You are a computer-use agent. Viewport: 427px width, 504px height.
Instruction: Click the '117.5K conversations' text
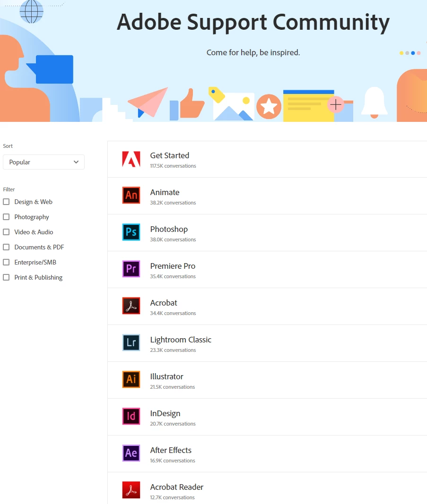pyautogui.click(x=173, y=166)
